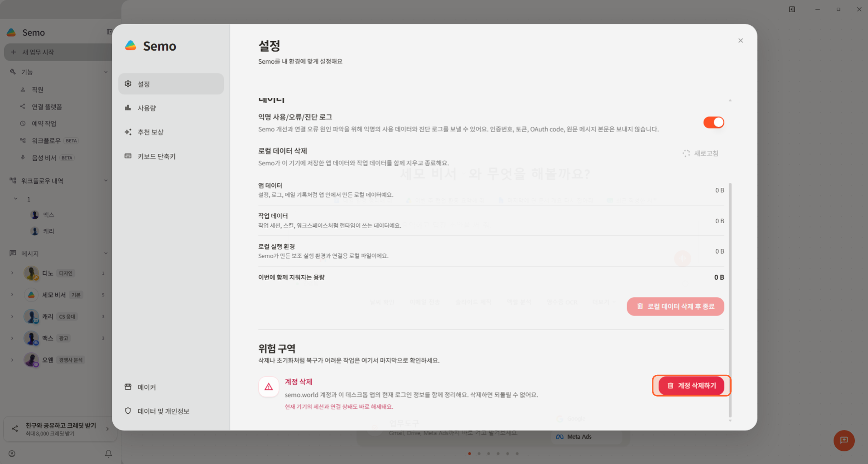This screenshot has height=464, width=868.
Task: Click 예약 작업 clock icon
Action: pyautogui.click(x=23, y=124)
